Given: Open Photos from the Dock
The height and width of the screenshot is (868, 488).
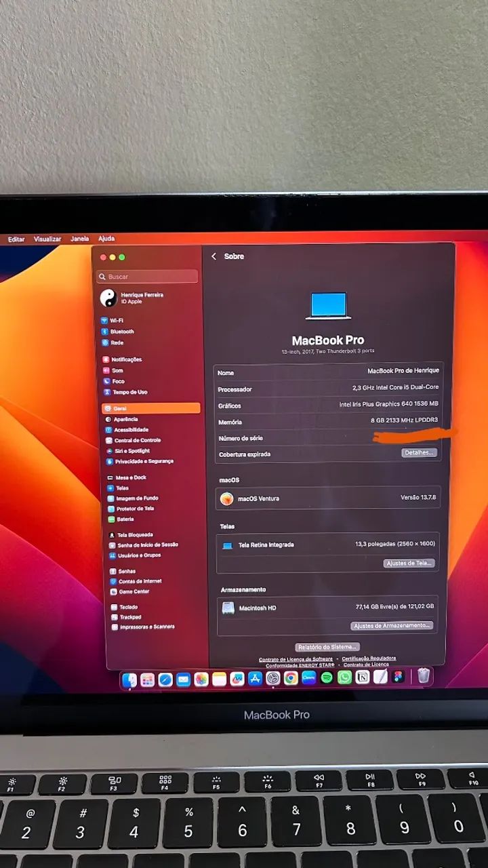Looking at the screenshot, I should [201, 679].
